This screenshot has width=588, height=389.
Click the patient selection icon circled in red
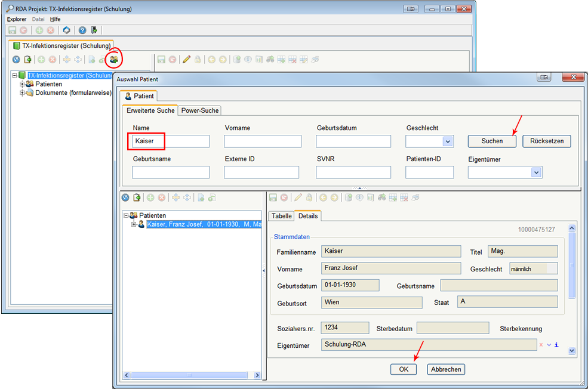click(113, 59)
